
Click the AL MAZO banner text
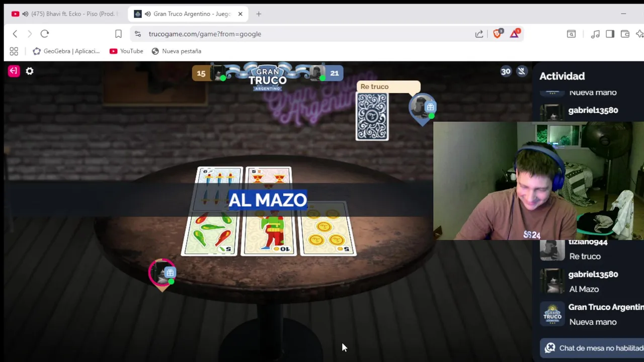[268, 200]
